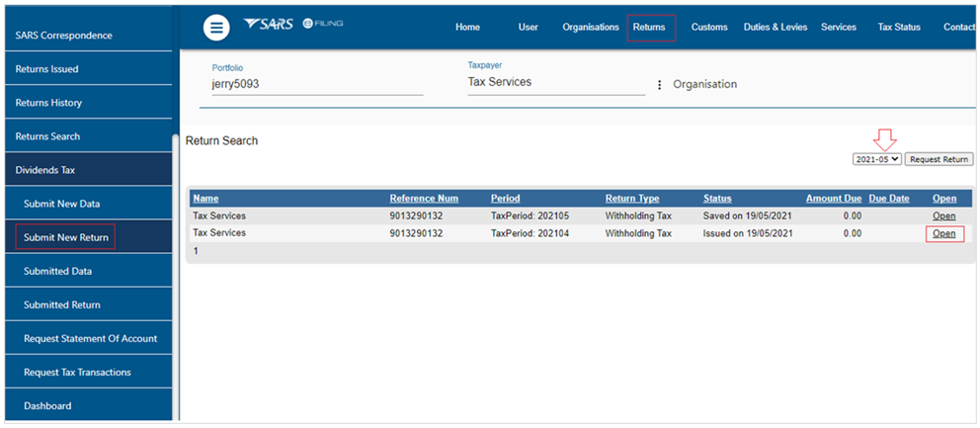Open the Tax Status menu
The height and width of the screenshot is (428, 980).
tap(899, 27)
